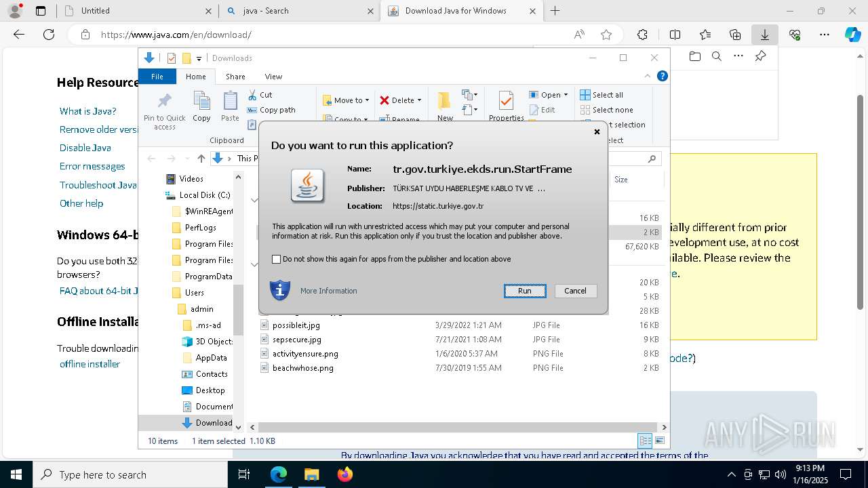Close the Java dialog with X

pos(597,131)
